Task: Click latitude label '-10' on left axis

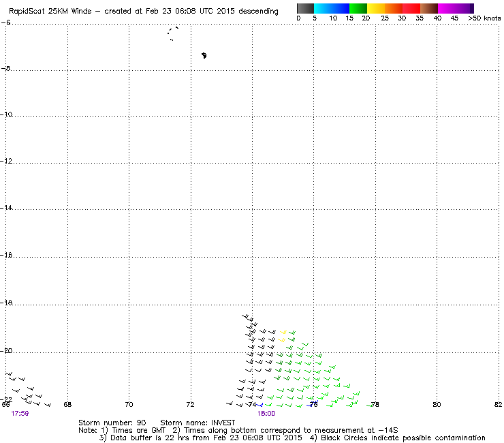Action: point(6,114)
